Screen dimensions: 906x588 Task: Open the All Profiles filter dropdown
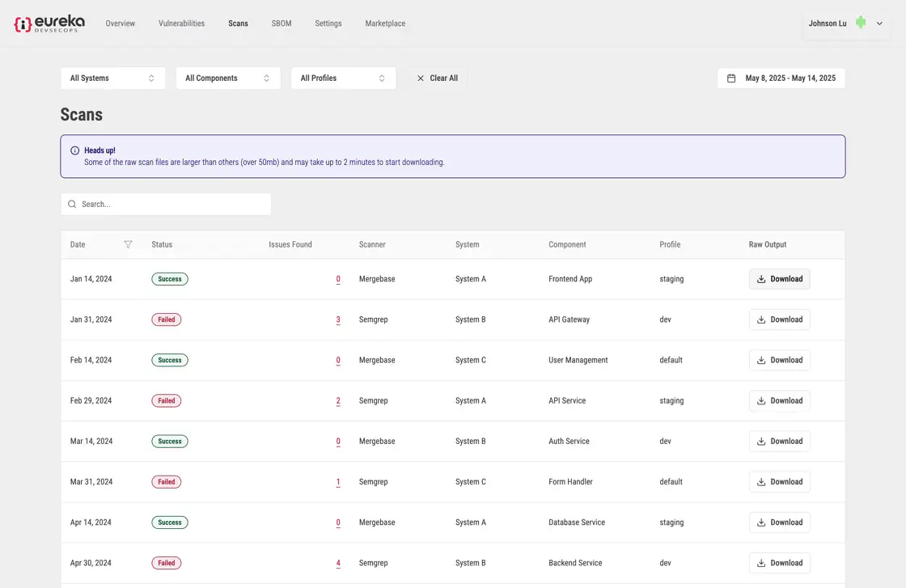[x=343, y=78]
